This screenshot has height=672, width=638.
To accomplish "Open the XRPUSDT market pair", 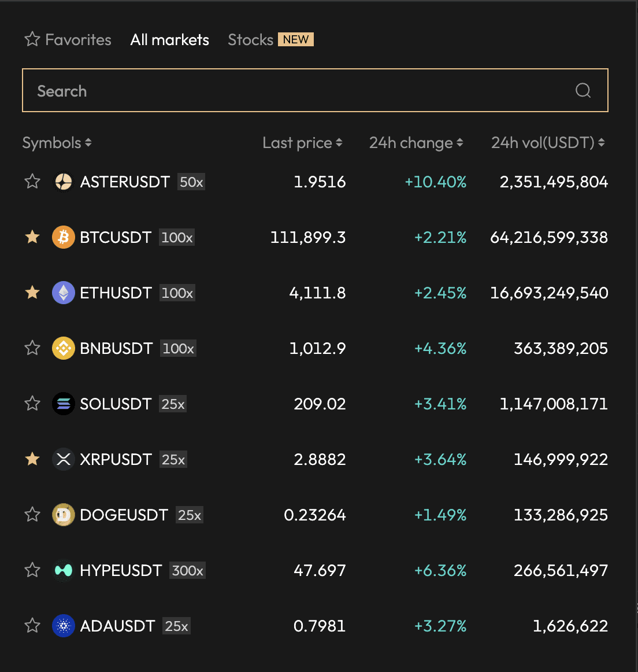I will pyautogui.click(x=116, y=459).
